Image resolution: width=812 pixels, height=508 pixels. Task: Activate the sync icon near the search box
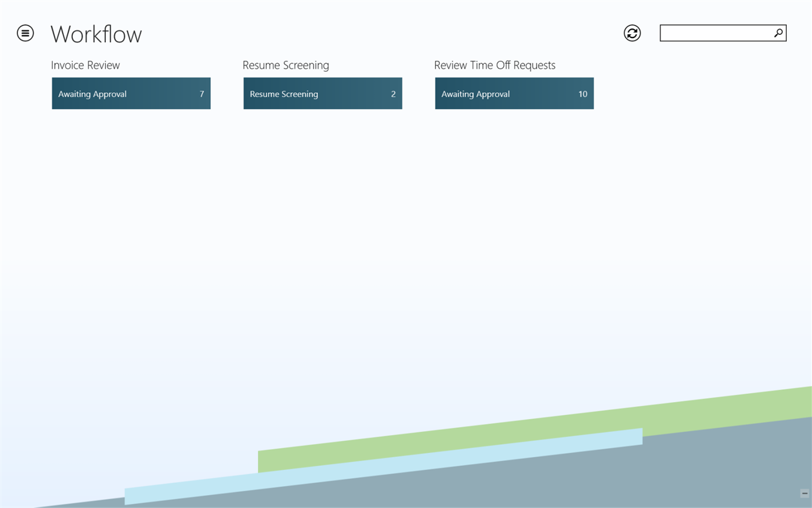(632, 32)
